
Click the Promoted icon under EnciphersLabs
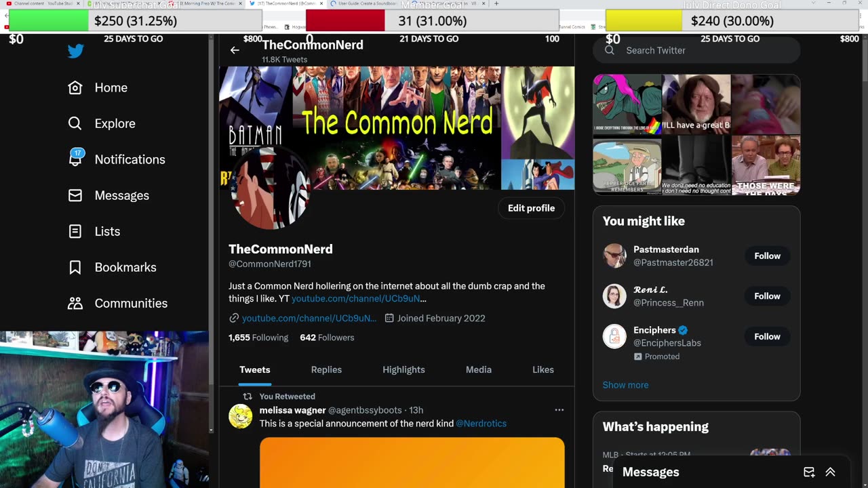click(637, 357)
